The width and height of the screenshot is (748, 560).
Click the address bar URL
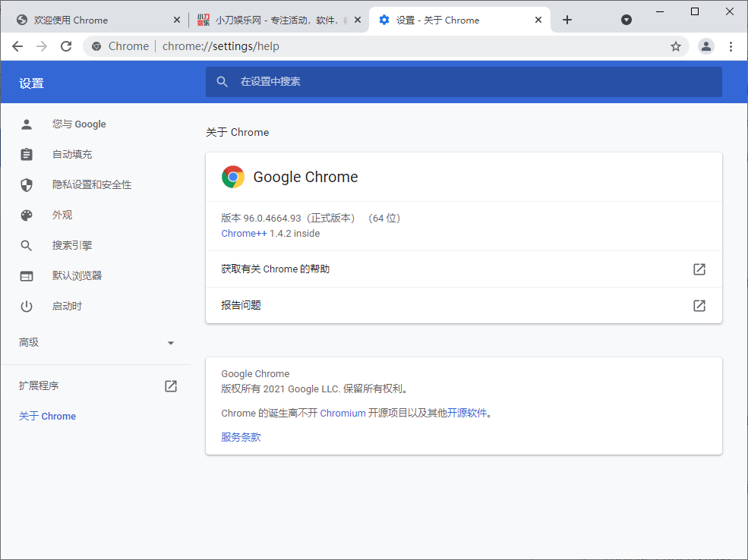pos(220,46)
